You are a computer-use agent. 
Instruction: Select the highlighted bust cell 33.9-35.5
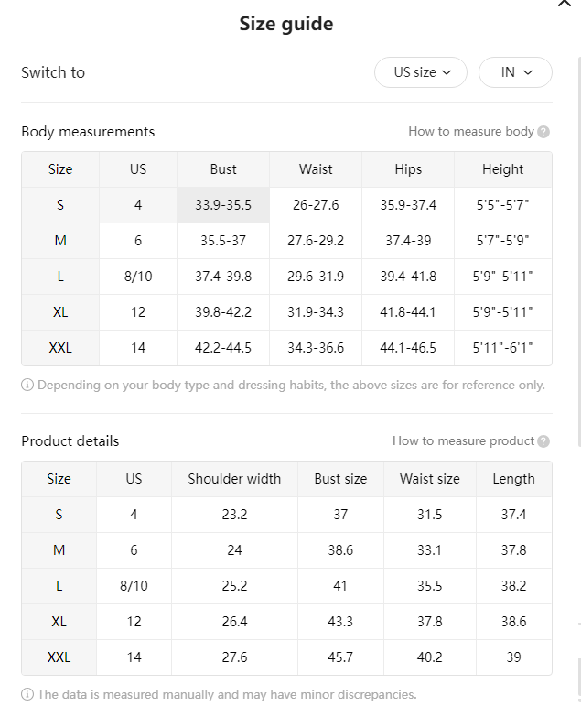(x=223, y=205)
